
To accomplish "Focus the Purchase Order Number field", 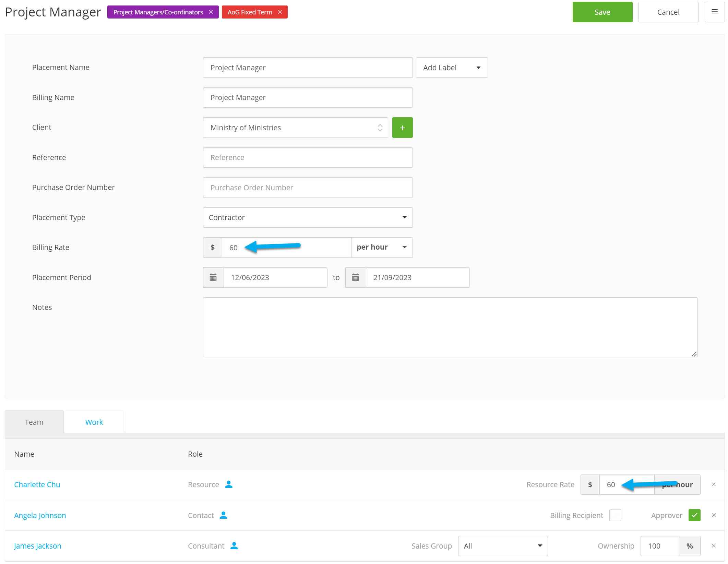I will (308, 188).
